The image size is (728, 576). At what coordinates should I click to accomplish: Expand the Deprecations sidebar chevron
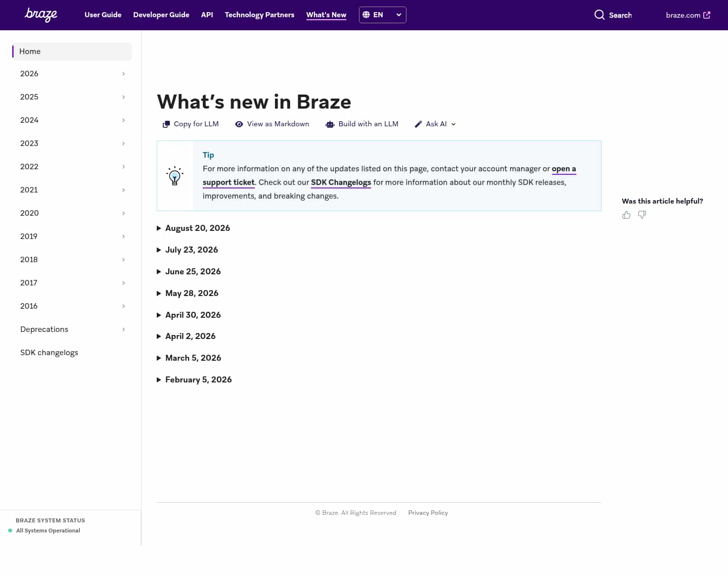[x=123, y=329]
